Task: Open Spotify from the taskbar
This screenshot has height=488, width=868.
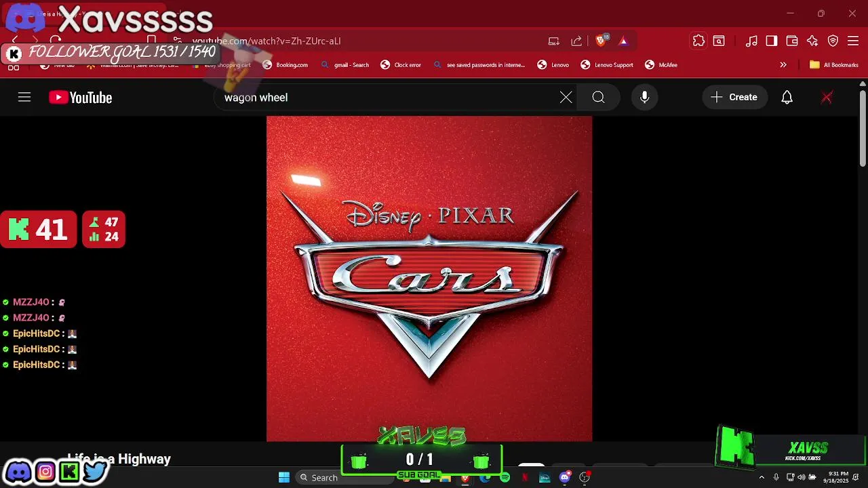Action: coord(505,477)
